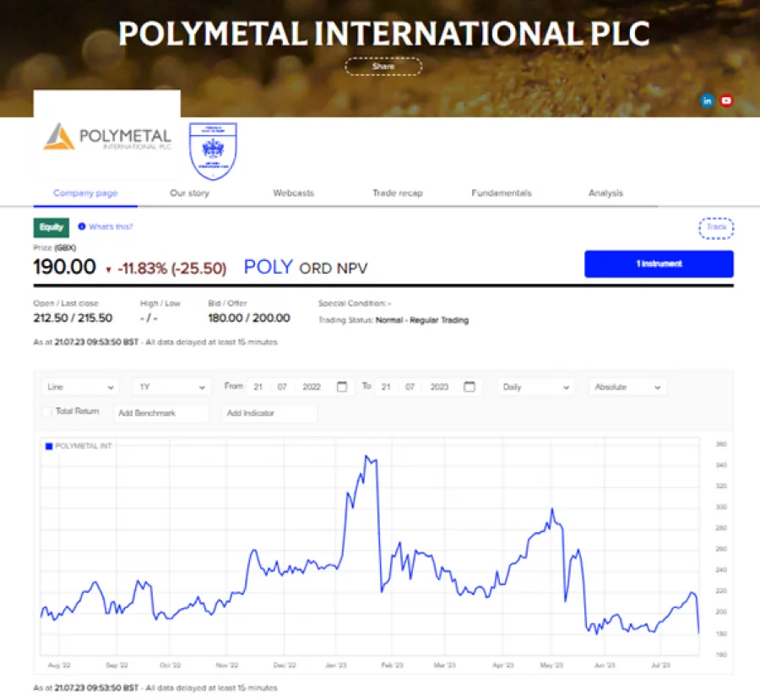Image resolution: width=760 pixels, height=700 pixels.
Task: Click the info icon beside What's this?
Action: click(x=80, y=226)
